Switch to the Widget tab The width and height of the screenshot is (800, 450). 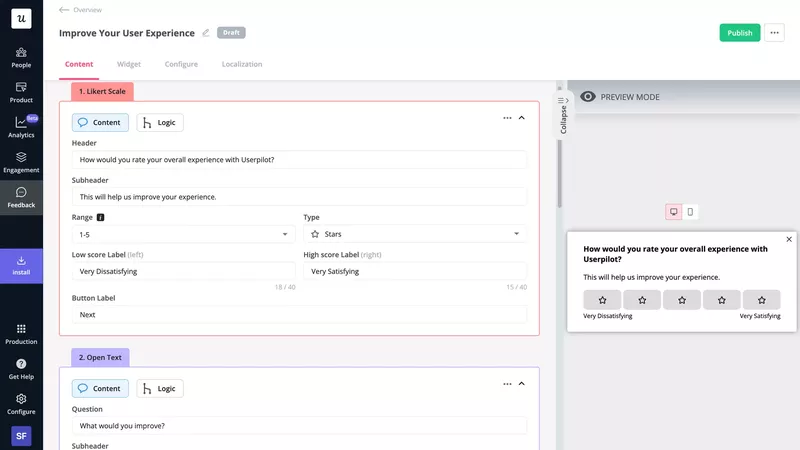click(129, 64)
